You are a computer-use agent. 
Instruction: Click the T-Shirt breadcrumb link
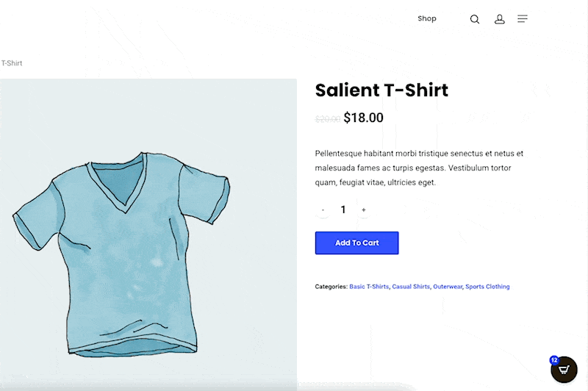(x=11, y=63)
